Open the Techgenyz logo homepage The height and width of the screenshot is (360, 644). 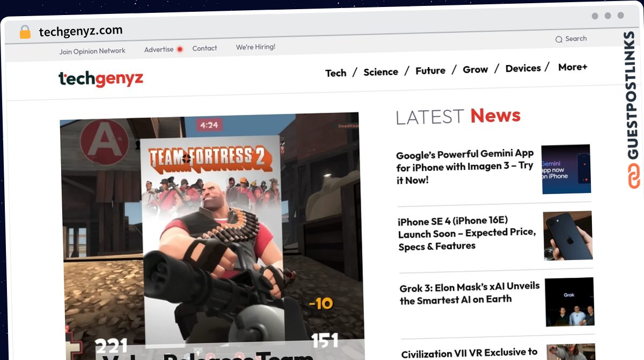(x=101, y=78)
